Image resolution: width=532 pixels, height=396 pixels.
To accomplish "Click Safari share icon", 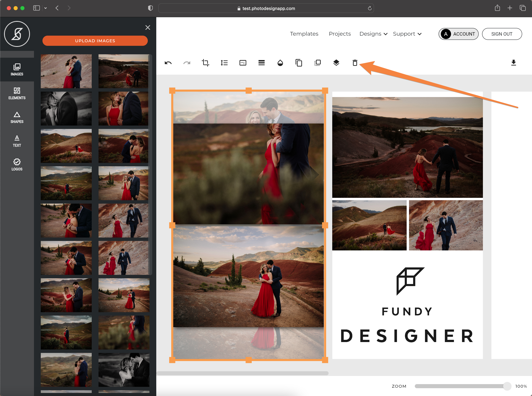I will tap(497, 8).
